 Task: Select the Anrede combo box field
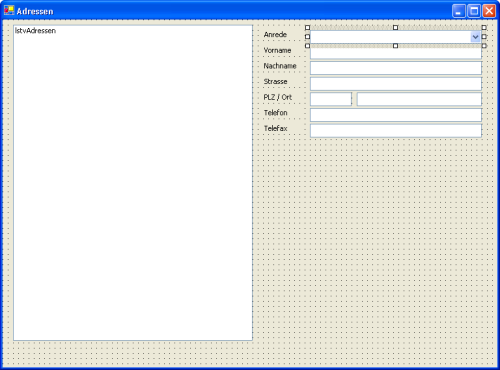[x=396, y=37]
